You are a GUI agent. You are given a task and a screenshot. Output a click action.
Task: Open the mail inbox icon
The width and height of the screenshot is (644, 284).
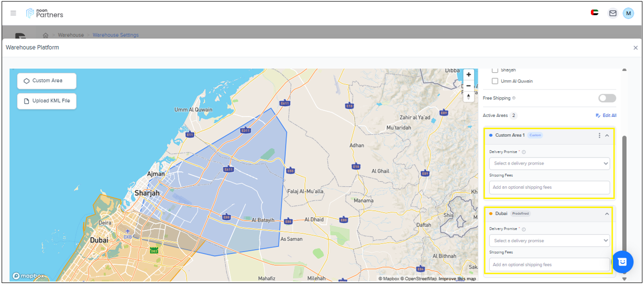click(x=613, y=13)
